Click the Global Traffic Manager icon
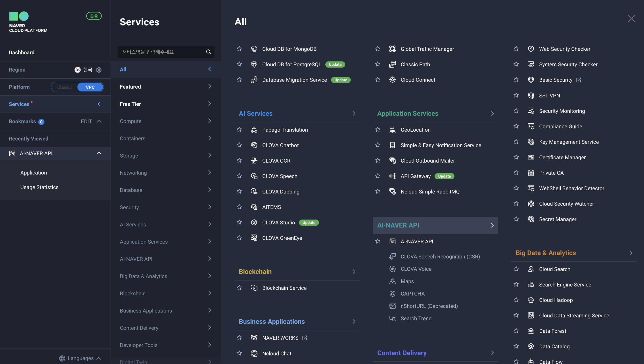Screen dimensions: 644x364 pyautogui.click(x=392, y=49)
